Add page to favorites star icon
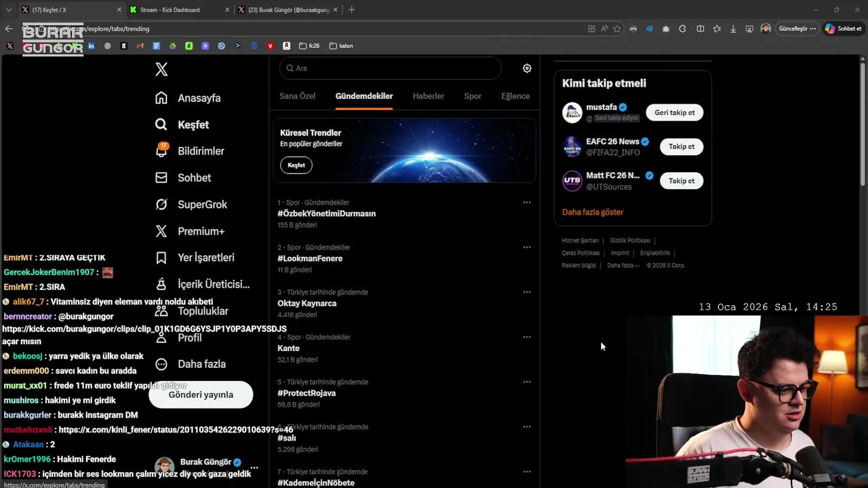Image resolution: width=868 pixels, height=488 pixels. click(616, 28)
